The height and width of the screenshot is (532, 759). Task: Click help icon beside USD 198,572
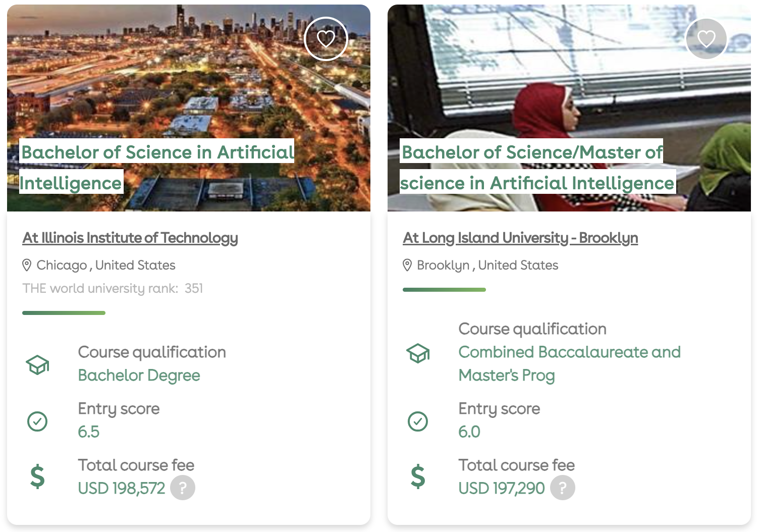tap(183, 488)
